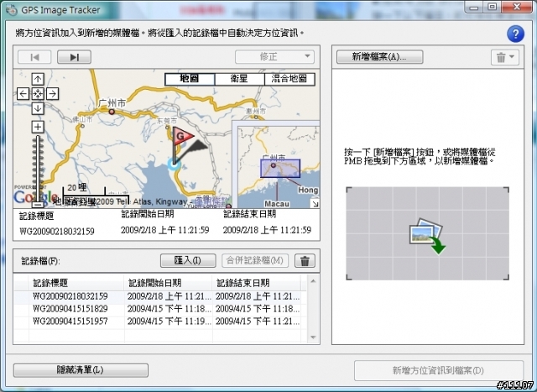Open the media trash can dropdown

[505, 57]
